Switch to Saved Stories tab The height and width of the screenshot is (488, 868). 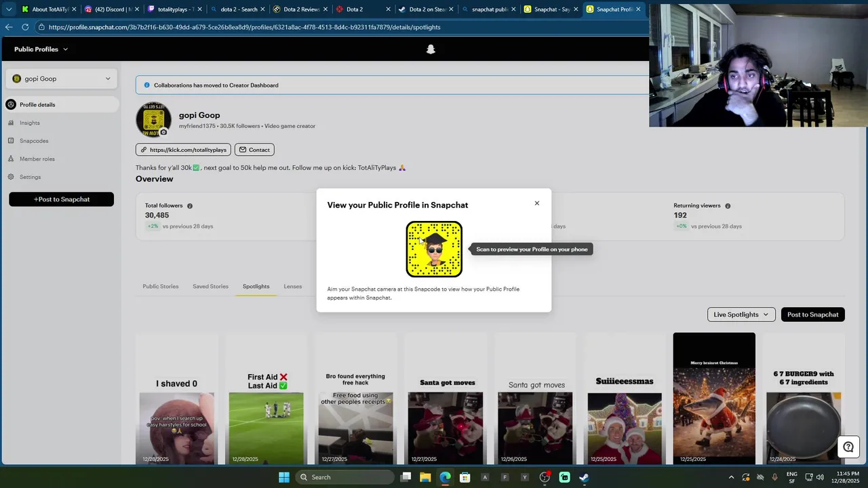(x=210, y=287)
